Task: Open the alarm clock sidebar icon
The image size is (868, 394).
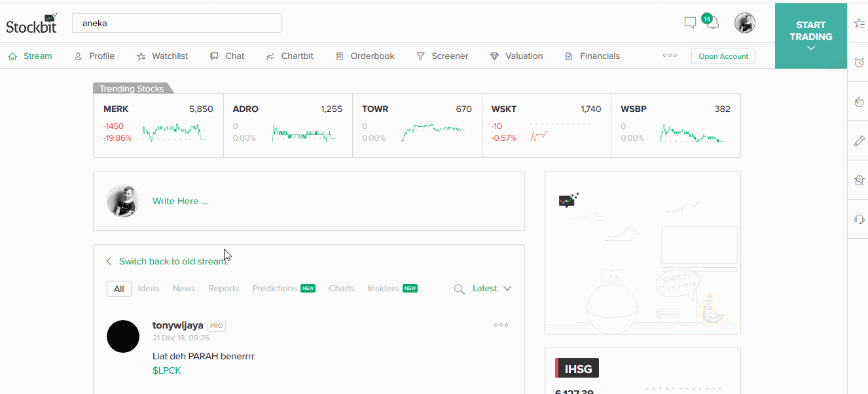Action: pos(859,62)
